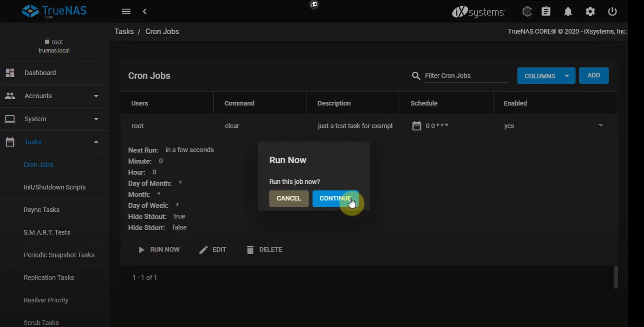Collapse the expanded cron job row chevron
644x327 pixels.
coord(601,125)
